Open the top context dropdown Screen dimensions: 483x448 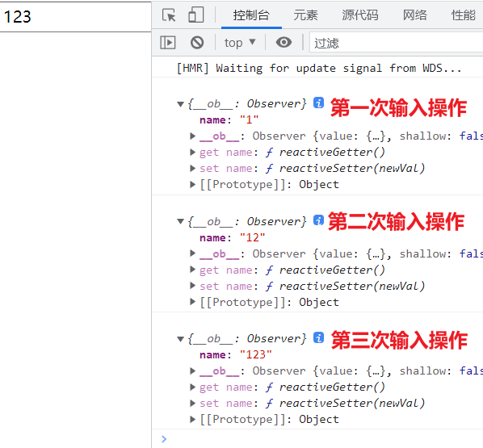240,43
